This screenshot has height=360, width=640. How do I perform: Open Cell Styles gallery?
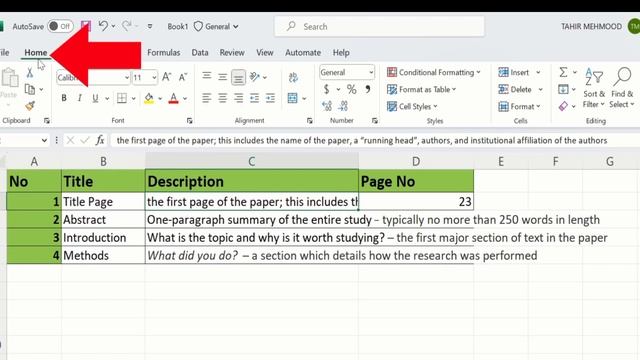(412, 107)
